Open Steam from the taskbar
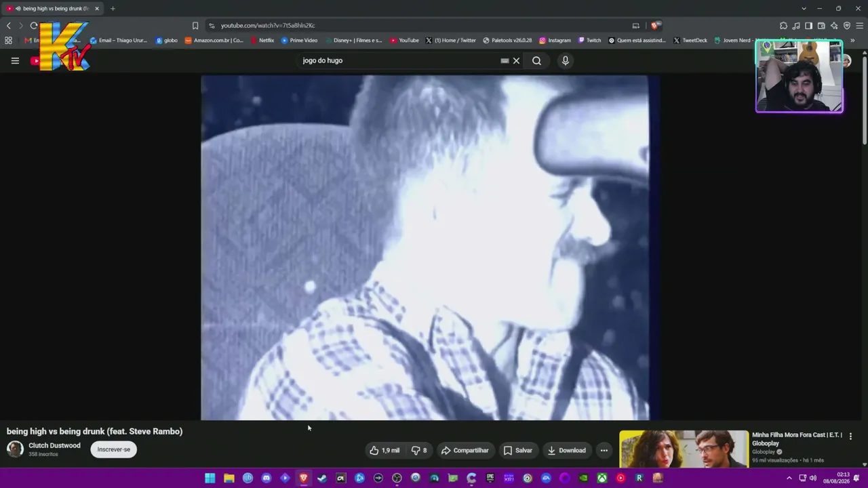The image size is (868, 488). (322, 479)
